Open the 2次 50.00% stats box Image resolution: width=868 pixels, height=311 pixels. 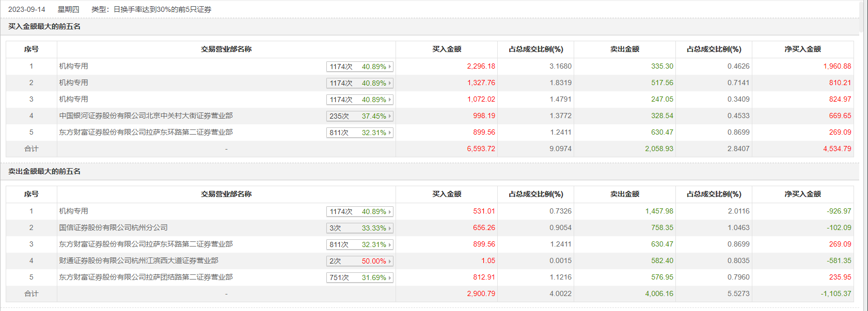[360, 261]
